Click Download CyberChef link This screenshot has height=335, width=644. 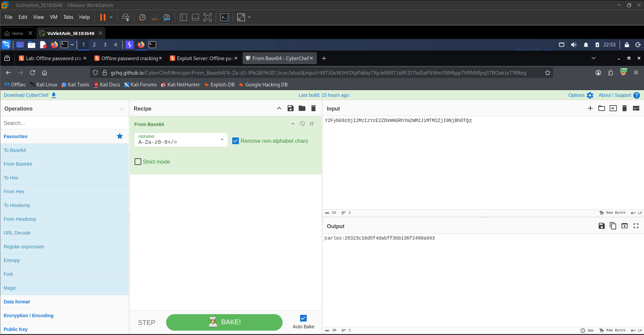click(x=30, y=95)
